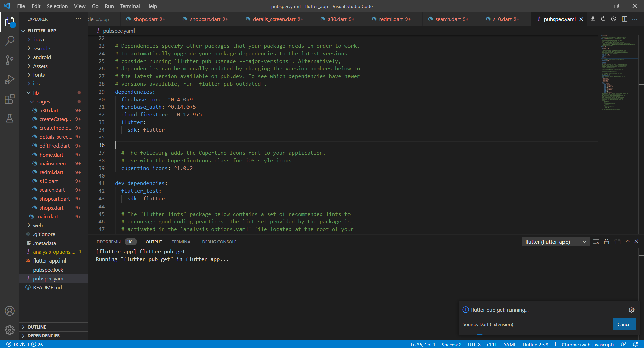Close the bottom panel

pos(636,241)
